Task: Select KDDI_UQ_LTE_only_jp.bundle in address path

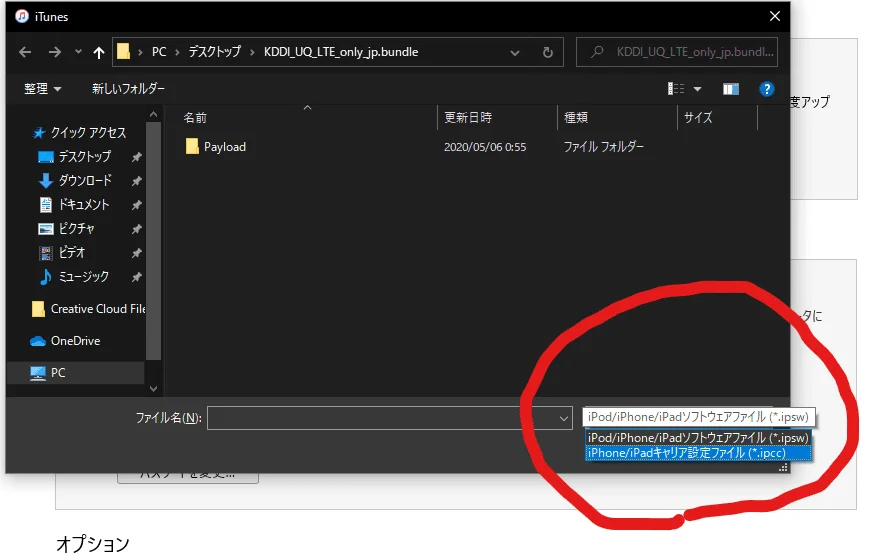Action: [341, 52]
